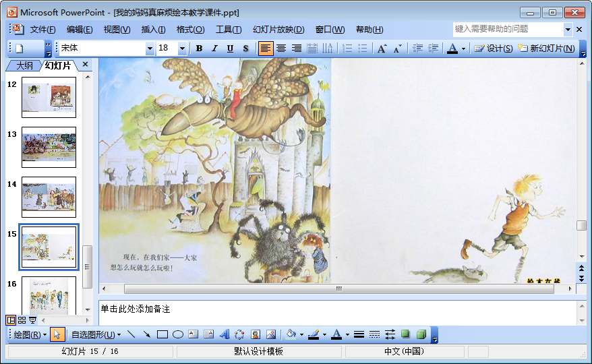Open the 文件(F) menu
This screenshot has width=592, height=364.
[42, 30]
